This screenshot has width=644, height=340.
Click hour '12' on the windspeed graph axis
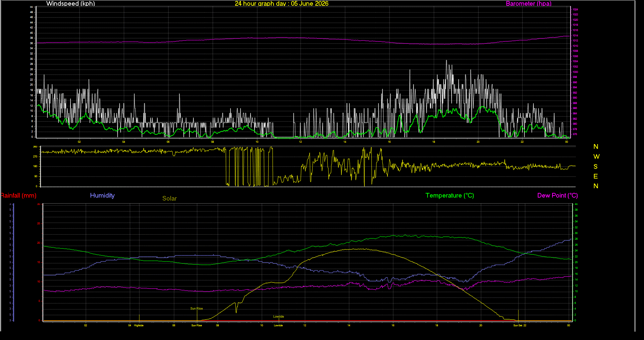coord(300,142)
